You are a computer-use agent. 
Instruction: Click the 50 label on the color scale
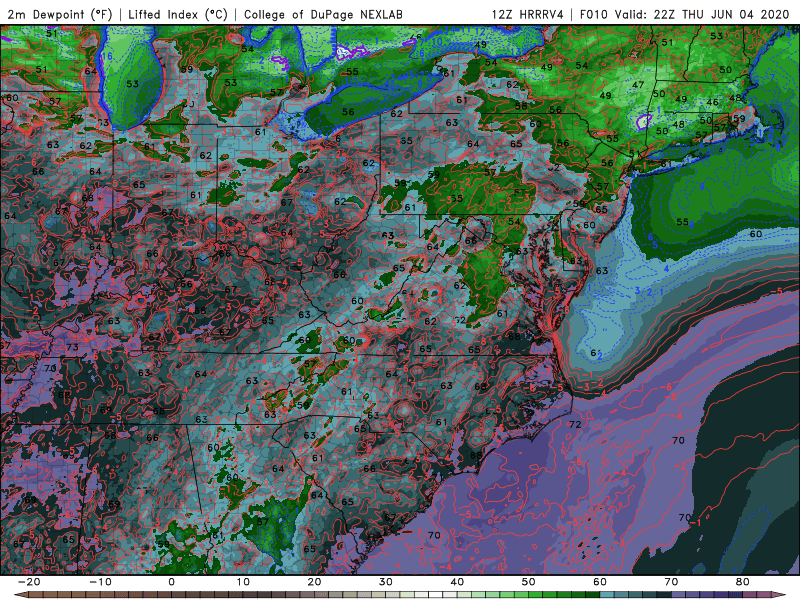click(529, 582)
